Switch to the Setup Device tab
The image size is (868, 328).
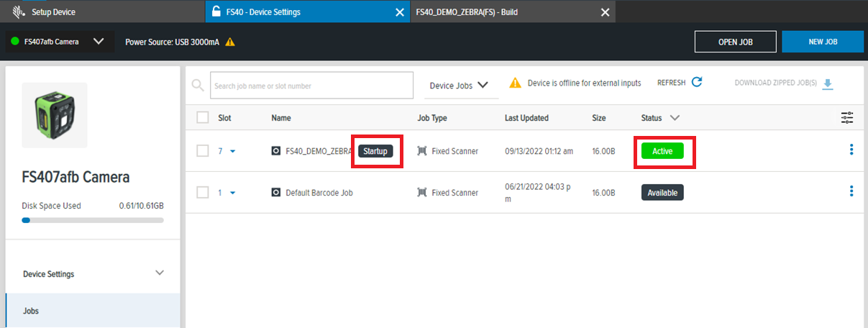(53, 12)
